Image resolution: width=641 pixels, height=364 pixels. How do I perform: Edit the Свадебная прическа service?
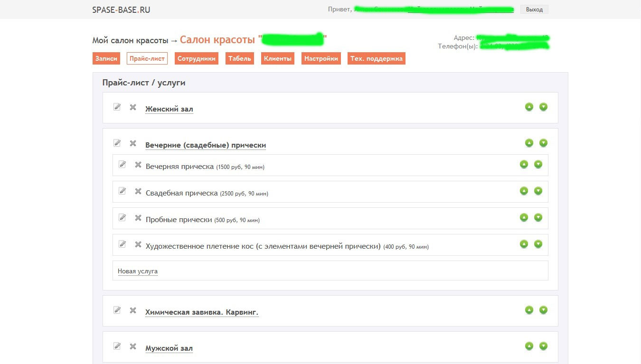tap(123, 191)
